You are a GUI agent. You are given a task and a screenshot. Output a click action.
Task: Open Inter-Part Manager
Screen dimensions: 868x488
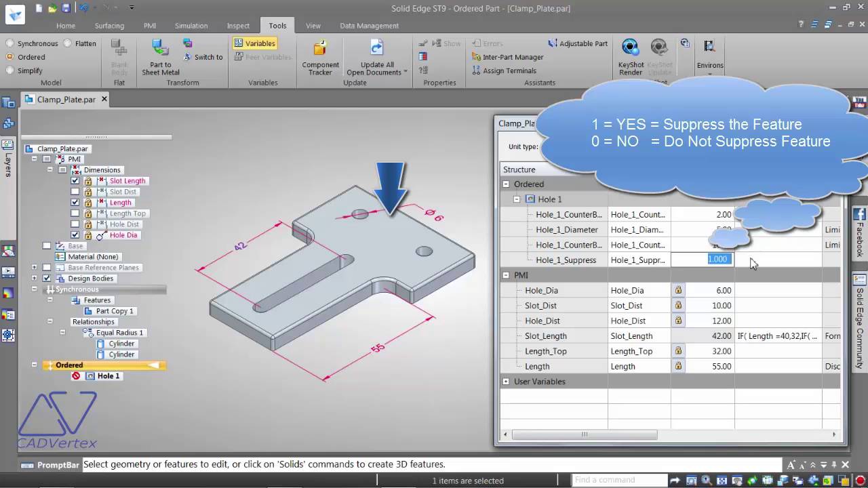click(508, 57)
